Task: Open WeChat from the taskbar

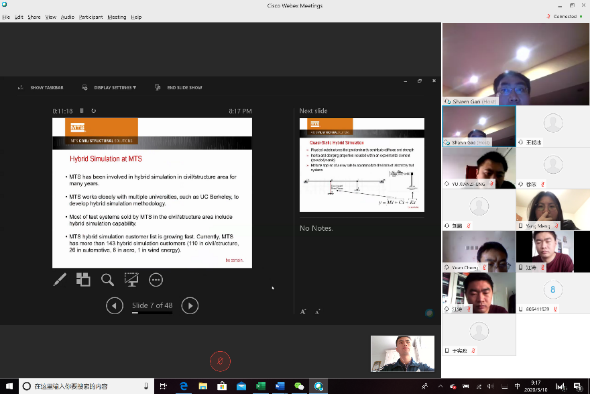Action: (299, 386)
